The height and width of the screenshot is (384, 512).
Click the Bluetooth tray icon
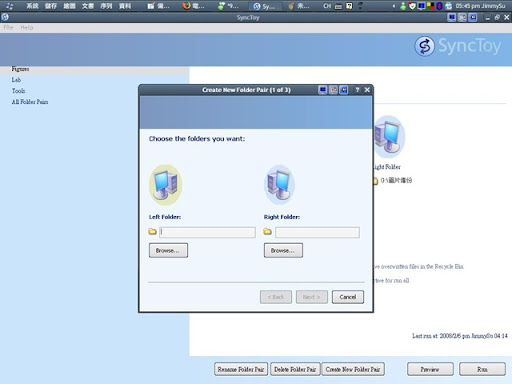(x=439, y=6)
